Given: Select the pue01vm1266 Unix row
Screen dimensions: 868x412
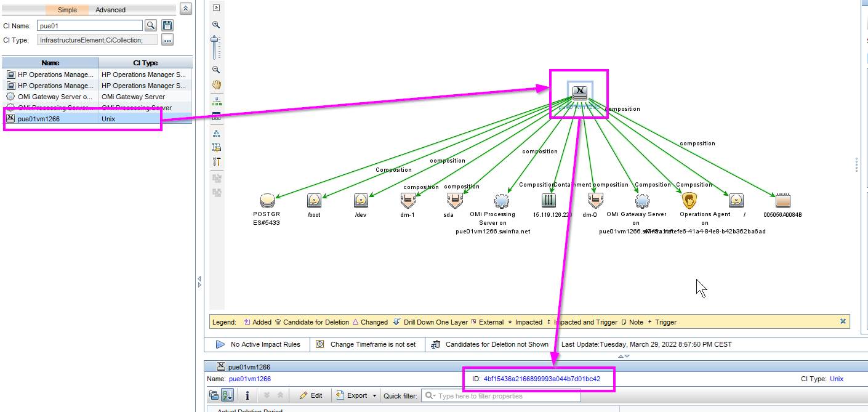Looking at the screenshot, I should coord(97,119).
